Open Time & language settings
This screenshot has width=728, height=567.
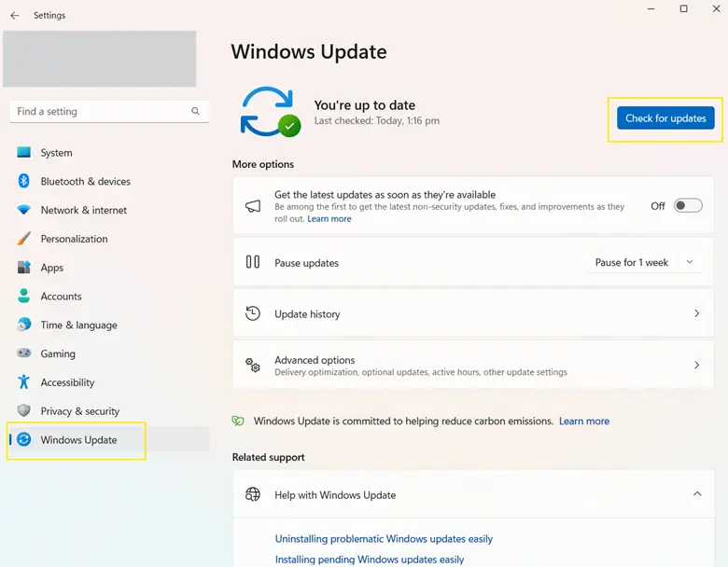[109, 325]
